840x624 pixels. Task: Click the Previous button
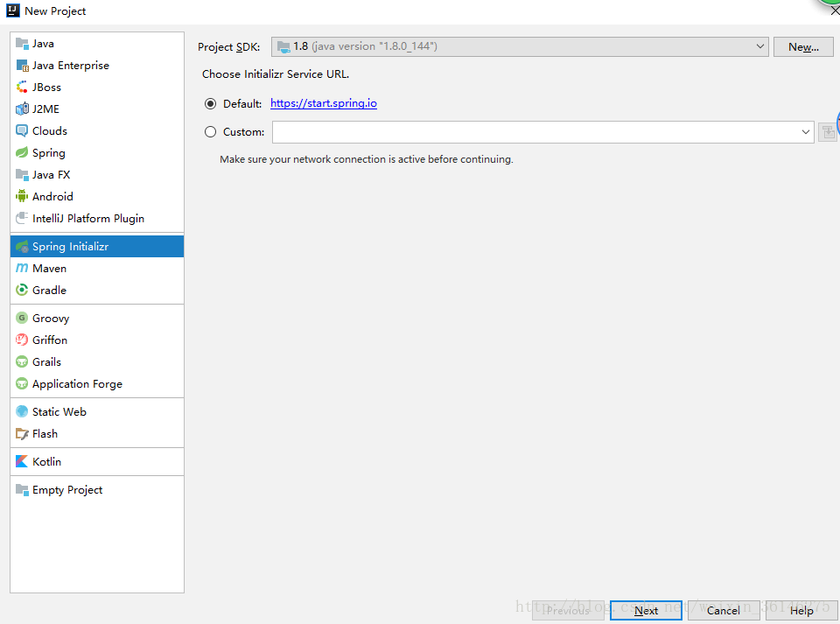(x=568, y=610)
